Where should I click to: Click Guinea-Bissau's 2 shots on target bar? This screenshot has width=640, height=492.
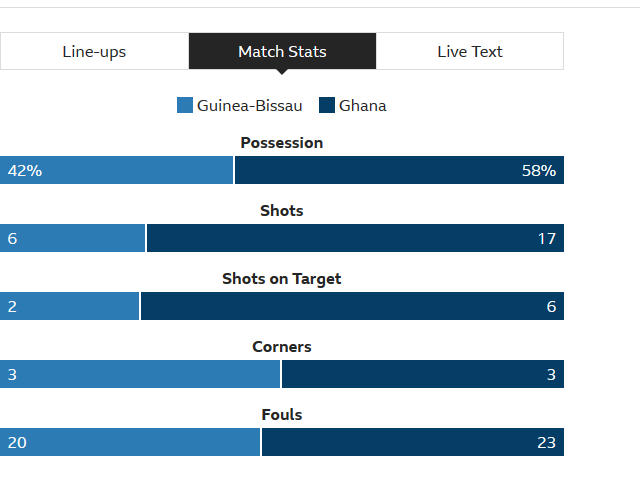point(69,306)
